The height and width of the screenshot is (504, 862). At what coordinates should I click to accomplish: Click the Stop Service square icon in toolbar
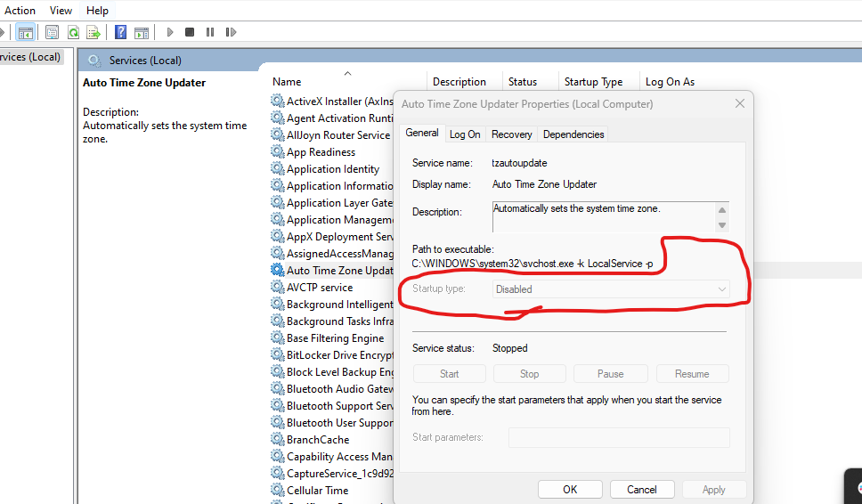pos(190,32)
